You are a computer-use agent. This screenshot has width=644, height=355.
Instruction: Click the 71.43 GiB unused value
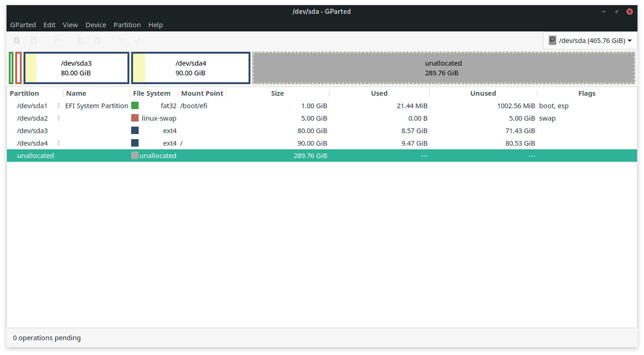(x=520, y=131)
